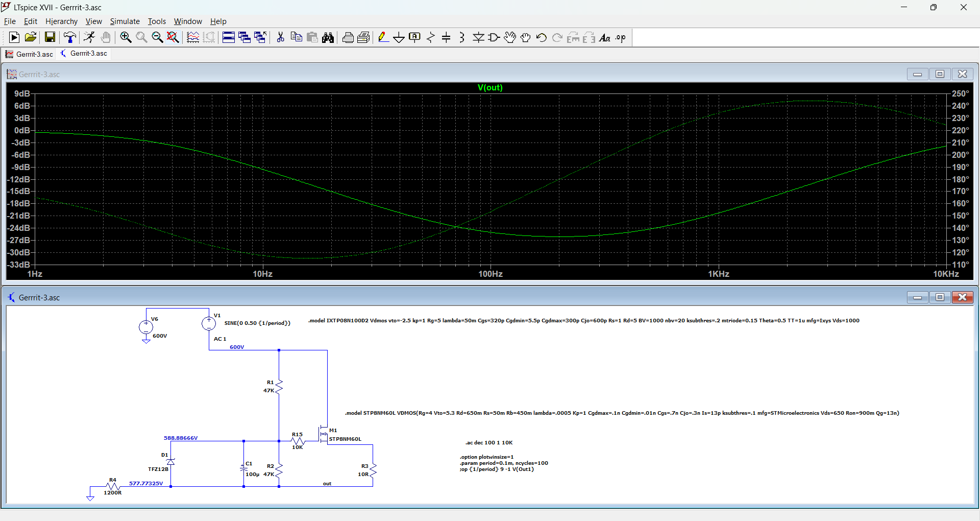980x521 pixels.
Task: Click the Cascade windows icon
Action: tap(244, 37)
